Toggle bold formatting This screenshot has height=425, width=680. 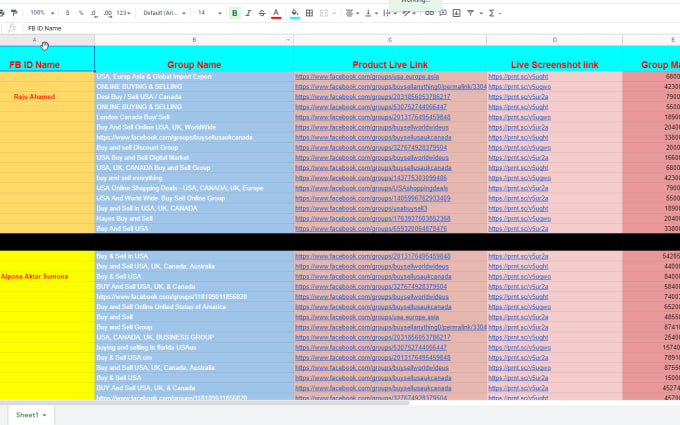pos(235,13)
